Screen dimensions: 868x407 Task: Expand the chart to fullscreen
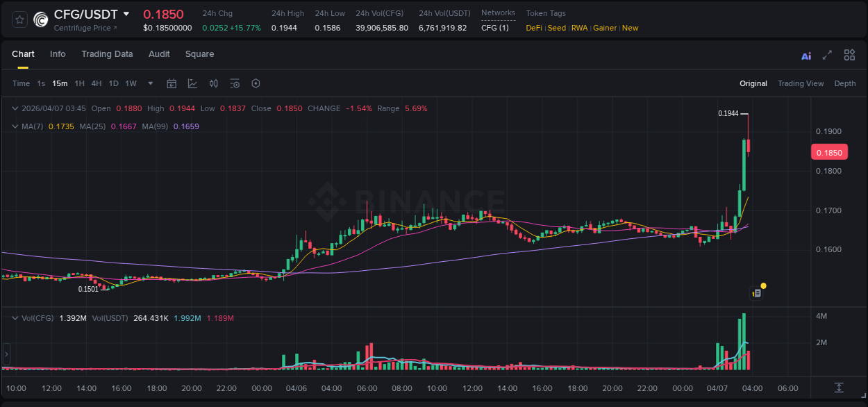[827, 54]
